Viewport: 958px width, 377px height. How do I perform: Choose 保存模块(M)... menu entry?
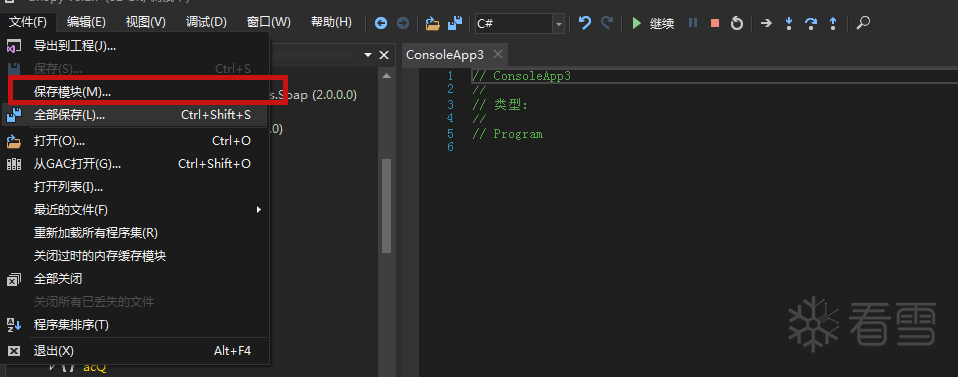coord(135,92)
